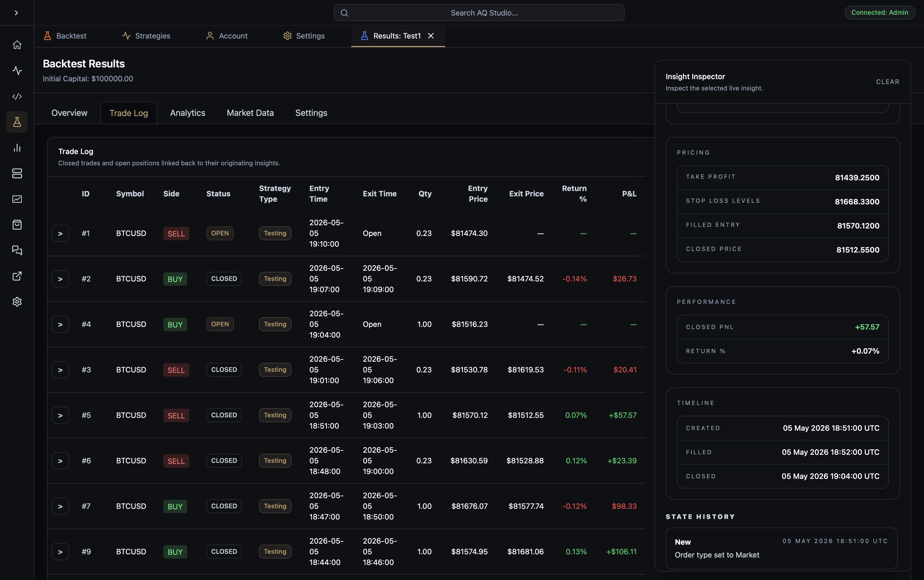
Task: Click the Filled Entry value 81570.1200
Action: pyautogui.click(x=858, y=226)
